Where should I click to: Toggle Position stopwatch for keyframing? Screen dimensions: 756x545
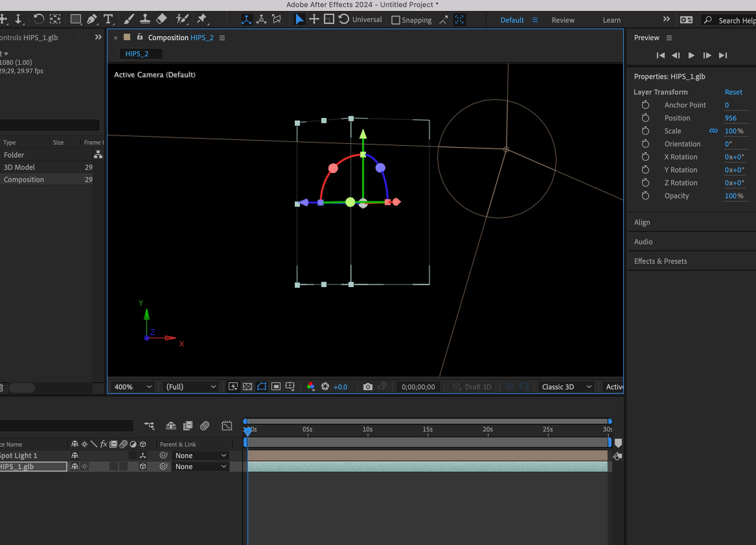coord(645,118)
